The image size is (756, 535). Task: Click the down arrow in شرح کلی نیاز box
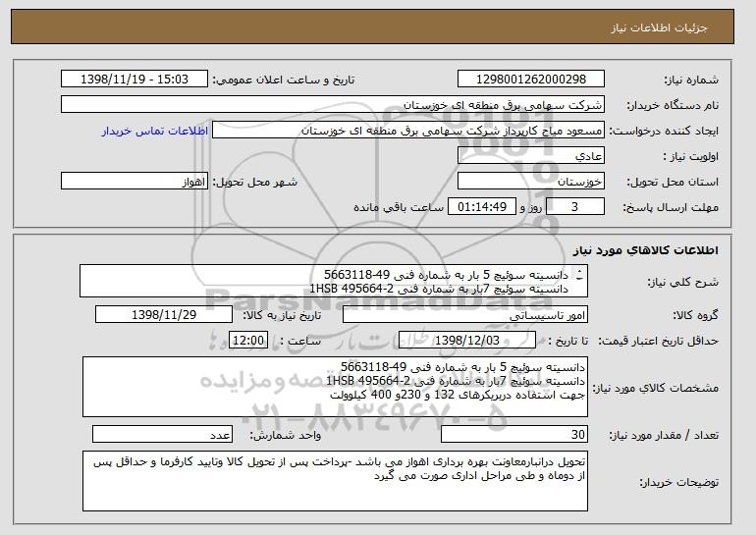pyautogui.click(x=579, y=278)
